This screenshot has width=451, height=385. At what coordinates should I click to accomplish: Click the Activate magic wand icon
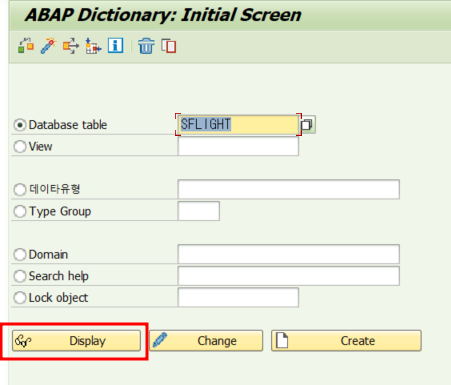(49, 46)
